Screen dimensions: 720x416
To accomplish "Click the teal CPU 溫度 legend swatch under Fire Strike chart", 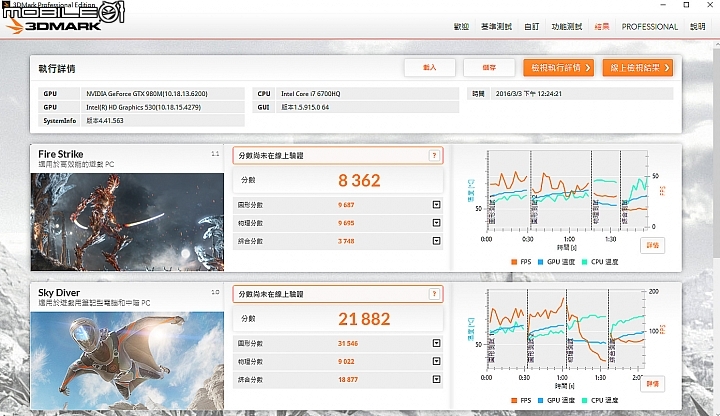I will 585,262.
